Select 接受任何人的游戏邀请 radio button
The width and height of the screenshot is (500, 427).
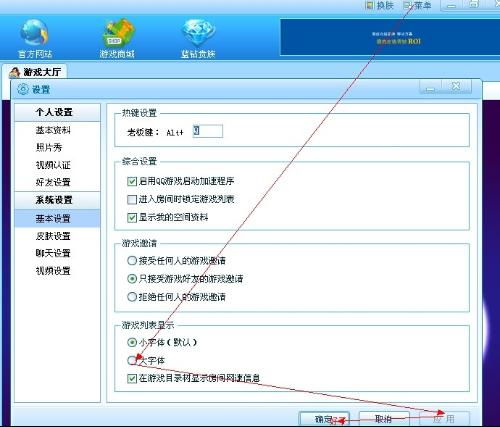(x=132, y=261)
